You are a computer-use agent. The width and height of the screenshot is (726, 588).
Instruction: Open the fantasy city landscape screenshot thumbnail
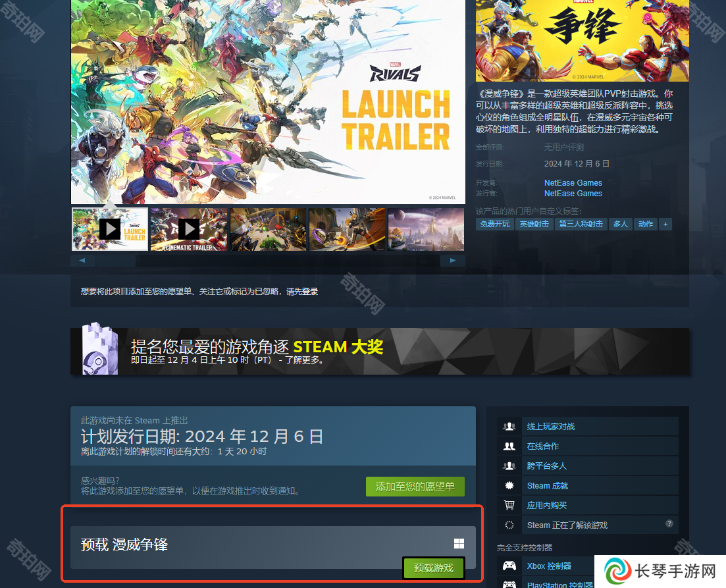426,229
